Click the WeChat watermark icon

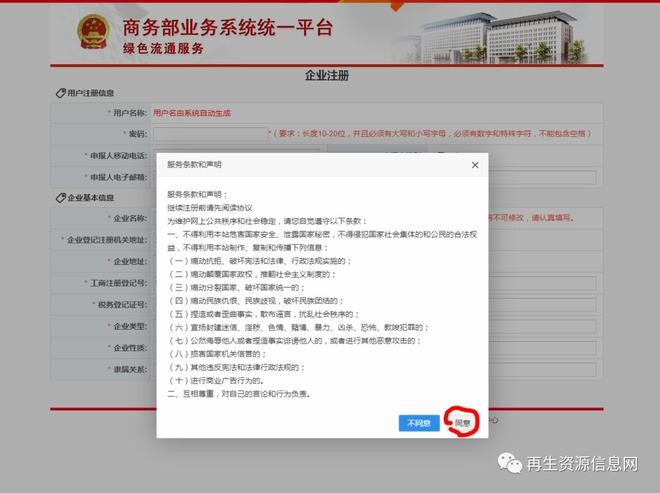512,463
